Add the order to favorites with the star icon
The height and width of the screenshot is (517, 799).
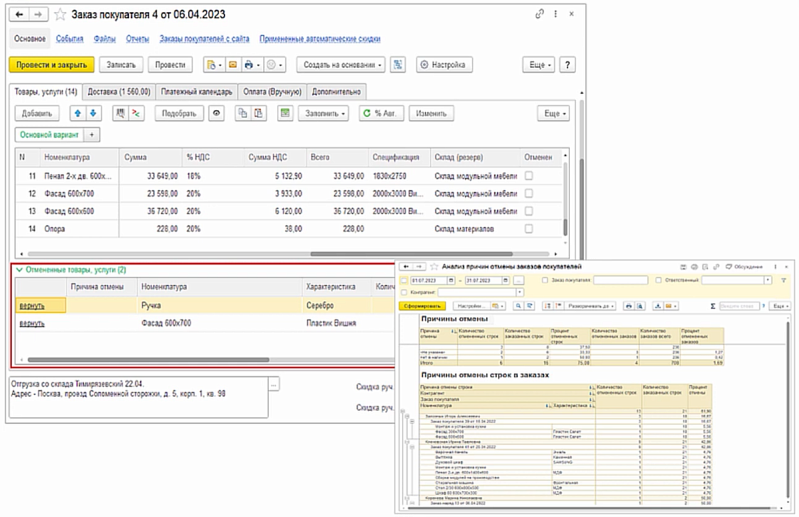[x=60, y=14]
